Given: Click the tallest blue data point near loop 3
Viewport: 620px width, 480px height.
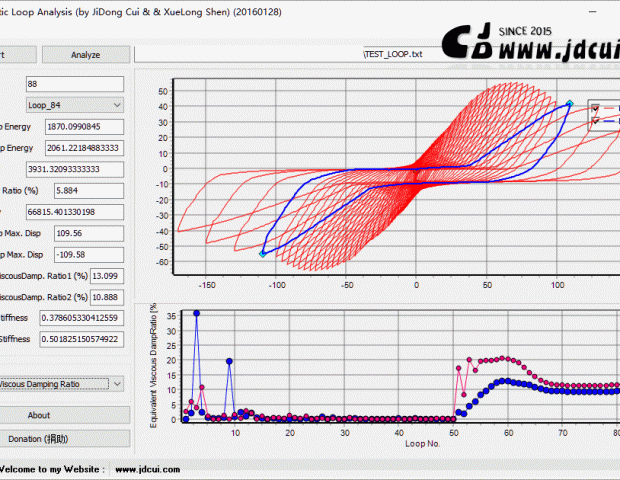Looking at the screenshot, I should click(x=197, y=313).
